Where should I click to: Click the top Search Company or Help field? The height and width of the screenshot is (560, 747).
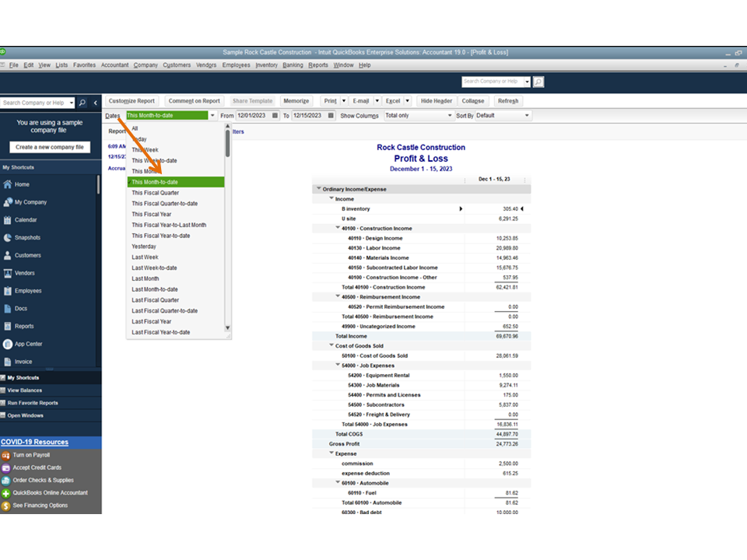(x=493, y=82)
